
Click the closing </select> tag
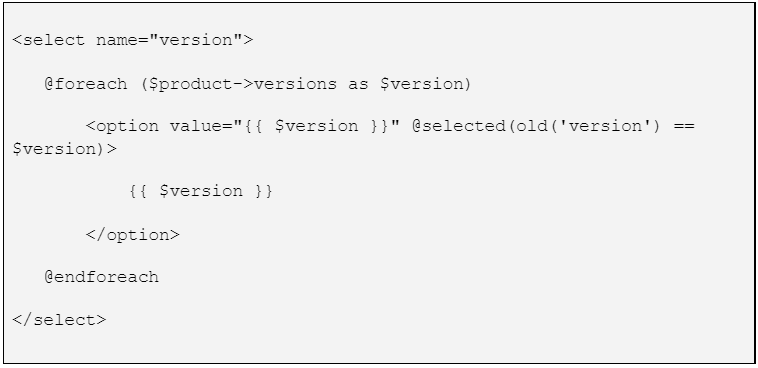59,320
